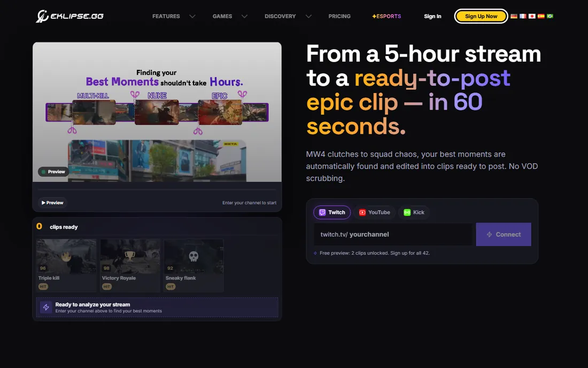
Task: Click the MULTI-KILL label in the preview video
Action: click(x=93, y=96)
